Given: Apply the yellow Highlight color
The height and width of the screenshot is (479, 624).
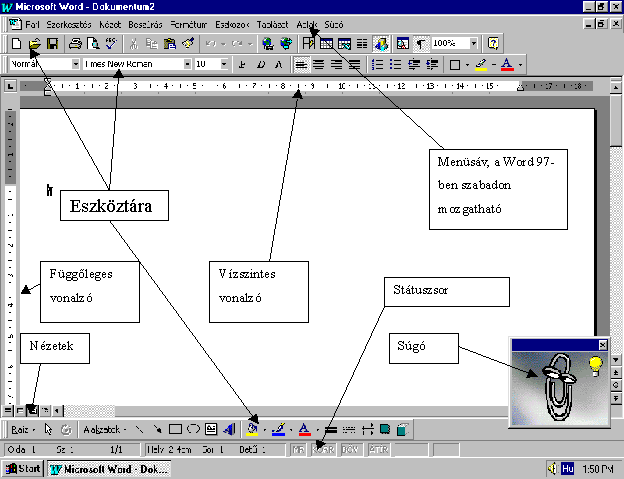Looking at the screenshot, I should [481, 64].
